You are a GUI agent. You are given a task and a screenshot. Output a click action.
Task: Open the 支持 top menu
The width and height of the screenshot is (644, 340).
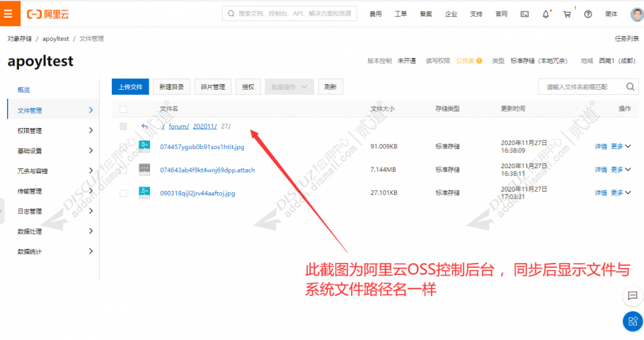coord(476,14)
